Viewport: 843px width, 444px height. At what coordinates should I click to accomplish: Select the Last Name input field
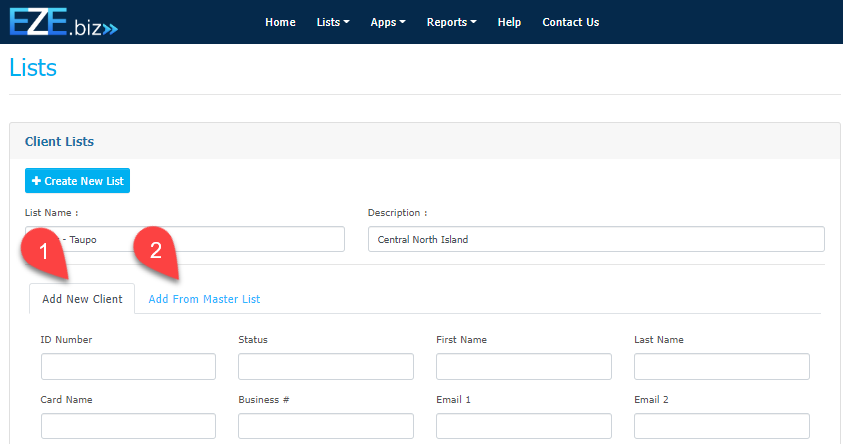click(x=721, y=367)
